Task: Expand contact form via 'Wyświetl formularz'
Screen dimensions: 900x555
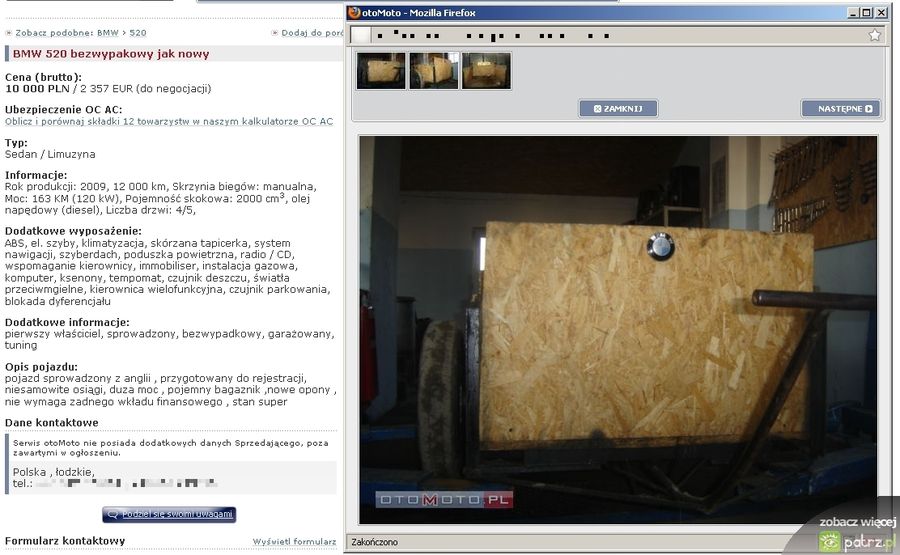Action: (294, 542)
